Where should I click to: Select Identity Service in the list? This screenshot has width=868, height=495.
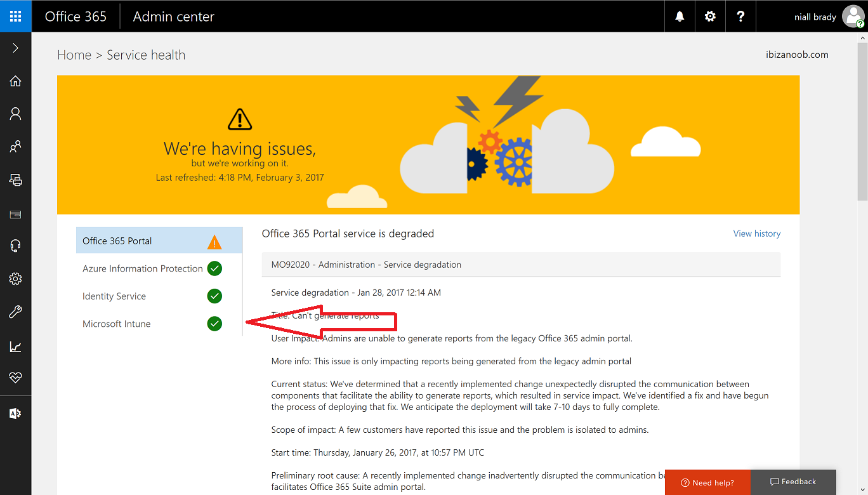point(159,296)
